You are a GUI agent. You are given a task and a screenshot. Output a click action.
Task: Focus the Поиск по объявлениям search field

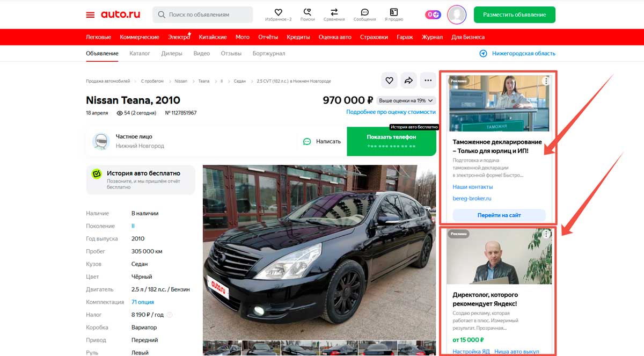203,14
